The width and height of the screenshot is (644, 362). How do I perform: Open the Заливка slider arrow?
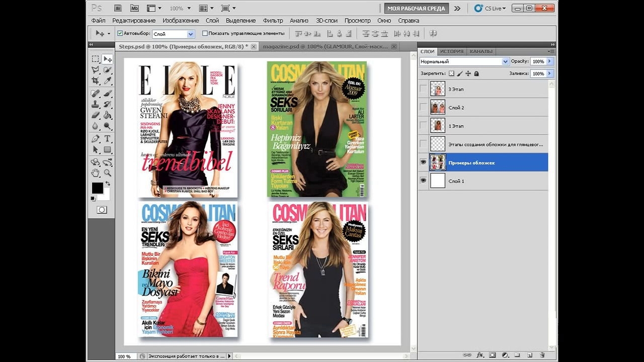550,73
